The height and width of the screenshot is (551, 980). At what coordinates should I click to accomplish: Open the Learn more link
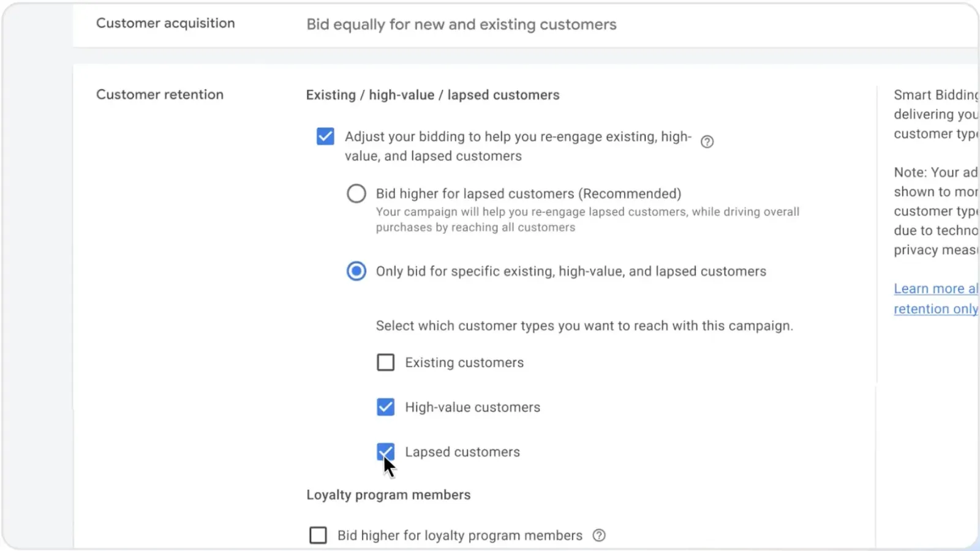coord(935,299)
